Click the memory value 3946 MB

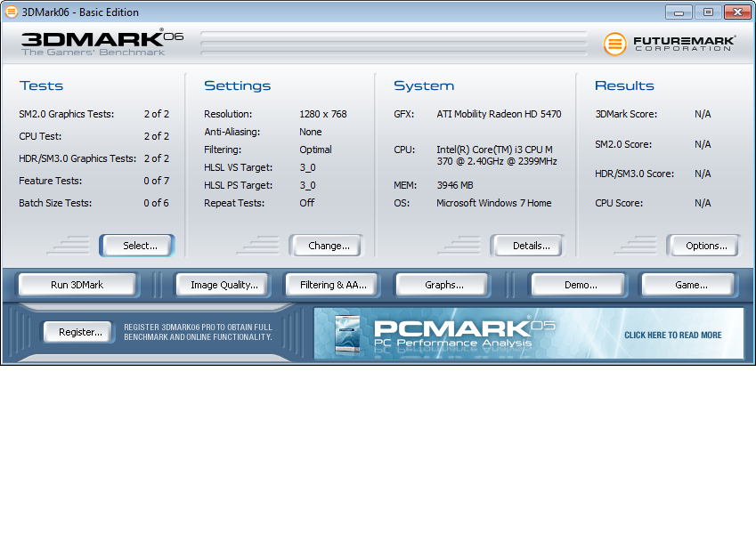click(455, 185)
